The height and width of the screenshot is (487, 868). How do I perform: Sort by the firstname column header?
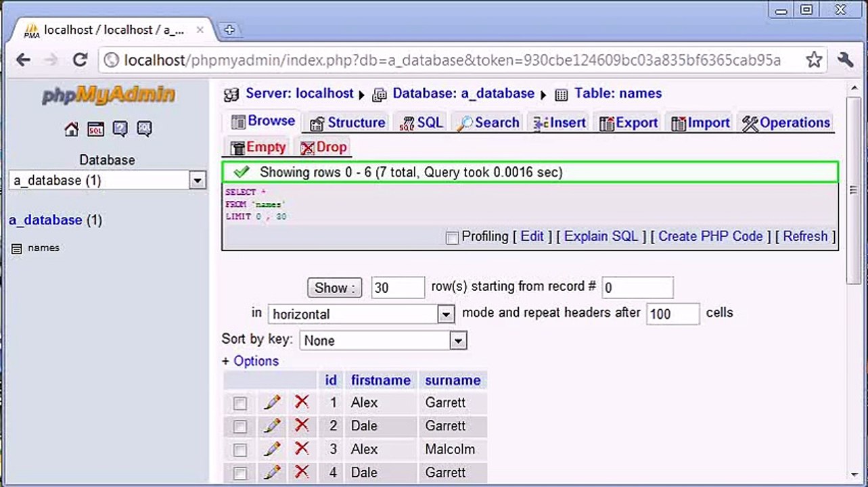(x=380, y=381)
